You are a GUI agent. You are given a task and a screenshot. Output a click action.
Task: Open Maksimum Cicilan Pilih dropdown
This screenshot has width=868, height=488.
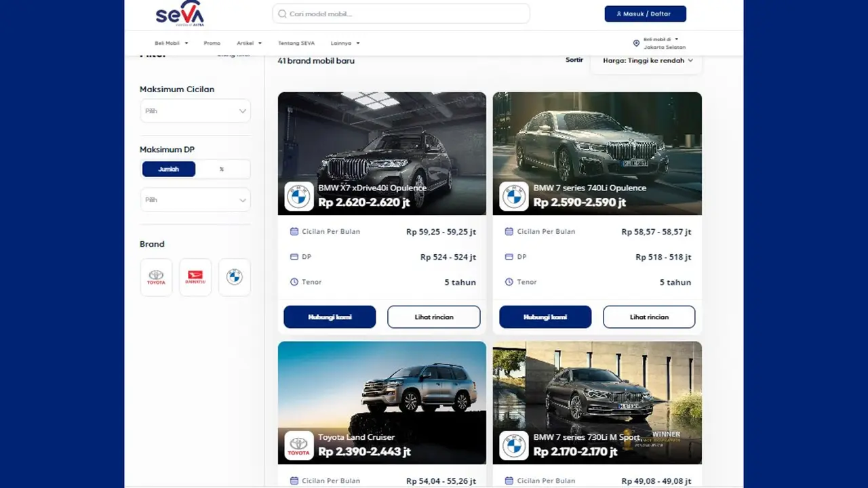(x=195, y=111)
